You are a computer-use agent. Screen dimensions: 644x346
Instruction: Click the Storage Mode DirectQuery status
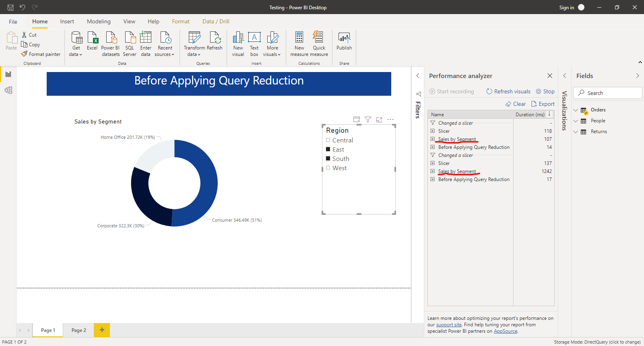pyautogui.click(x=597, y=342)
